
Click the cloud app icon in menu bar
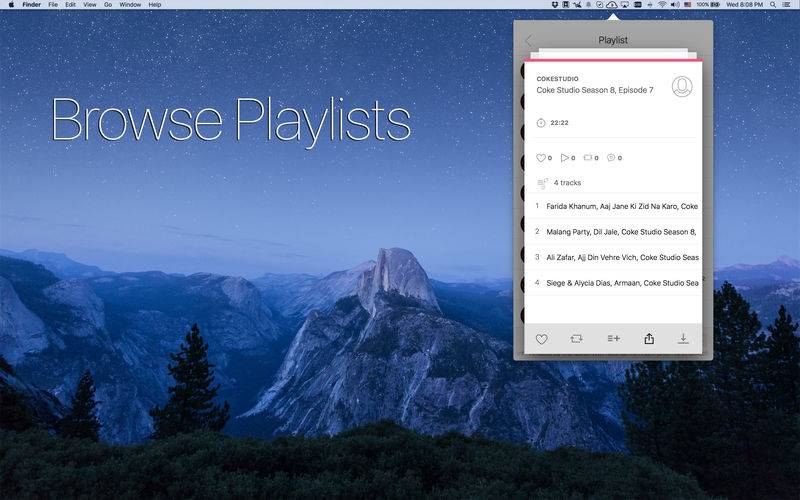click(611, 5)
